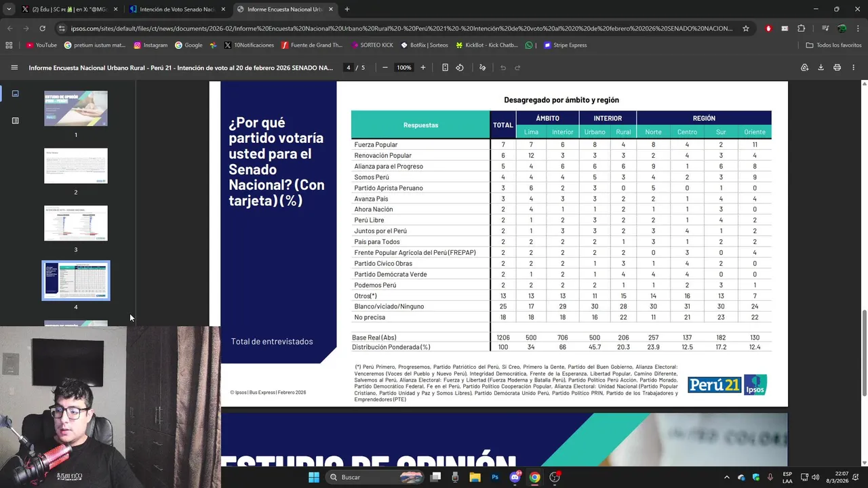Screen dimensions: 868x488
Task: Reload the current page
Action: (42, 28)
